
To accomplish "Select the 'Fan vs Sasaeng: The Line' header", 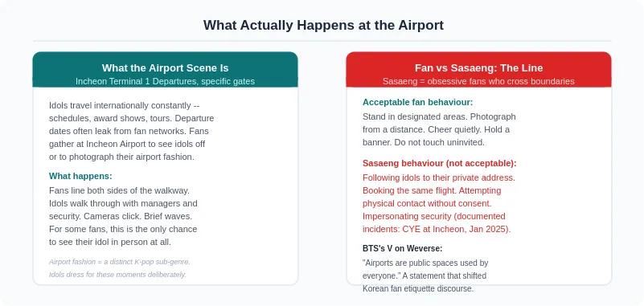I will (x=479, y=67).
